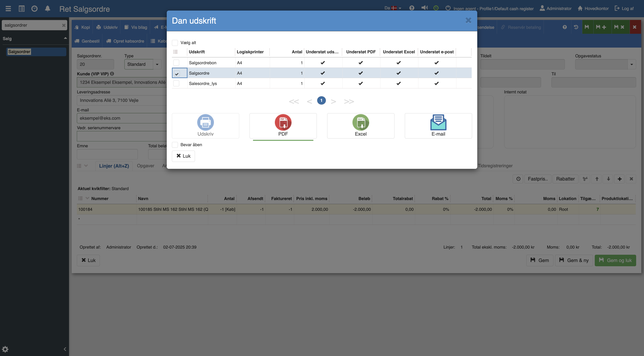This screenshot has height=356, width=644.
Task: Open the hamburger main menu
Action: tap(8, 9)
